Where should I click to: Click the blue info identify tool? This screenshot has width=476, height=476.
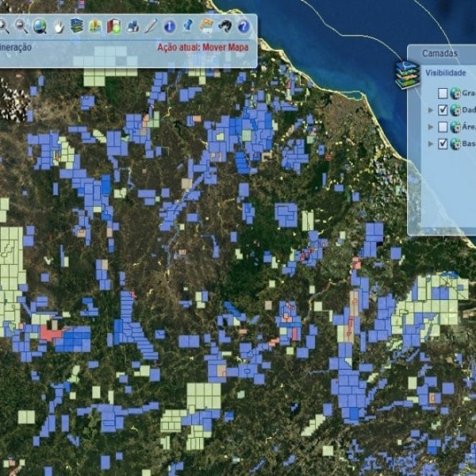pyautogui.click(x=169, y=26)
